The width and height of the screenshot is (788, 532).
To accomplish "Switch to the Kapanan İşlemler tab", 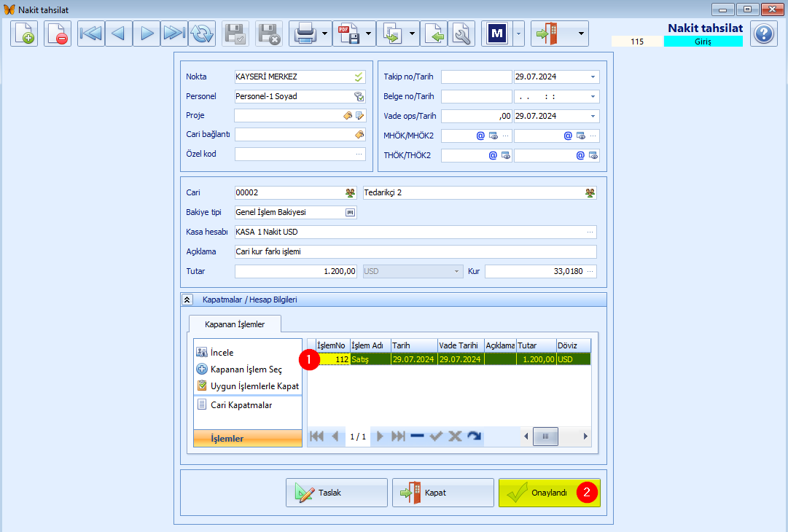I will click(235, 324).
